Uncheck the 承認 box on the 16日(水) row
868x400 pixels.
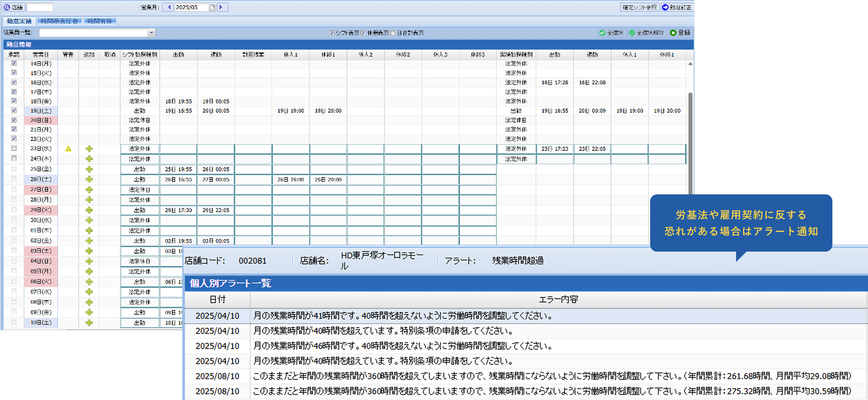[x=14, y=82]
